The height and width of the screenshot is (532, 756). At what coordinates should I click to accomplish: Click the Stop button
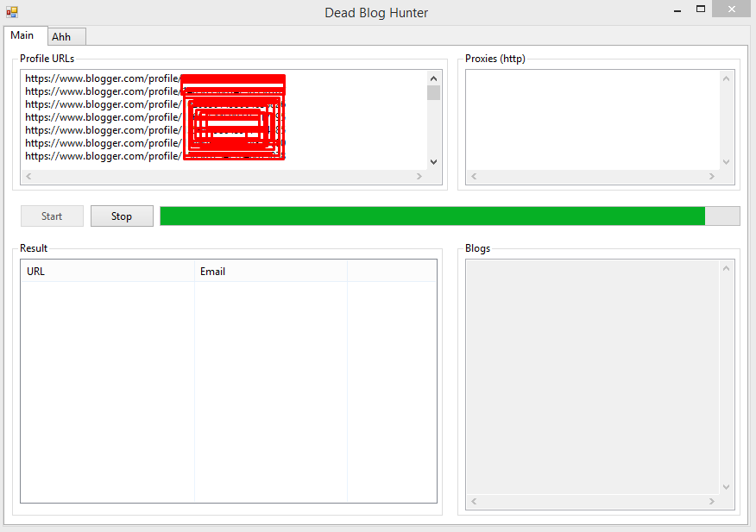(x=122, y=216)
